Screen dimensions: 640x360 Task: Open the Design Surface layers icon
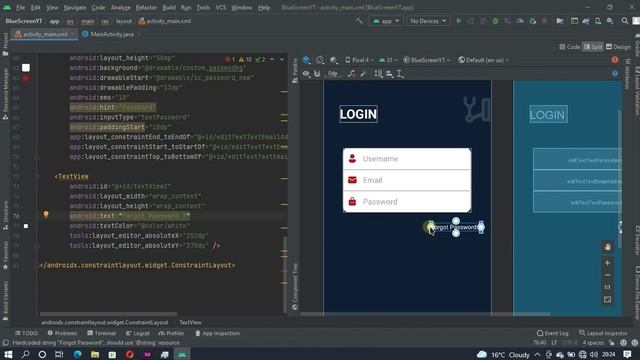point(307,60)
